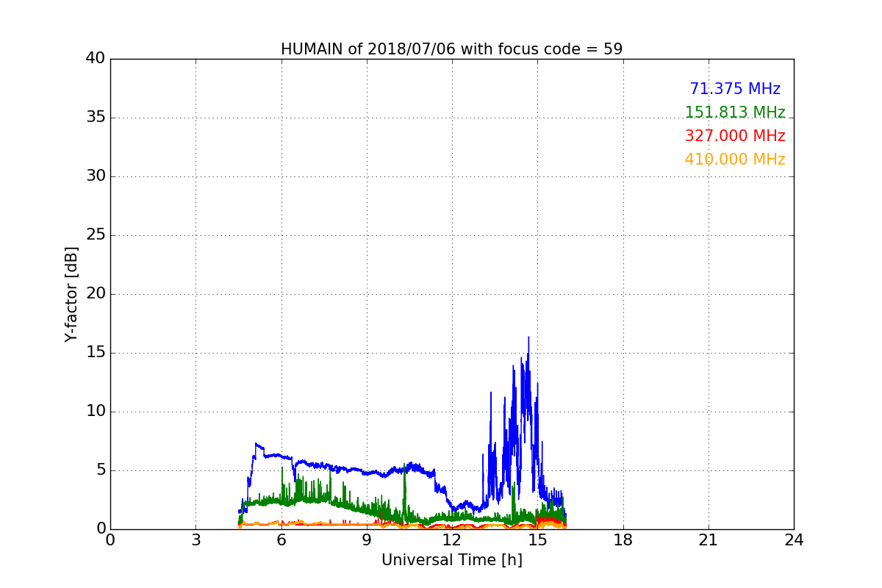Click the 'Y-factor [dB]' axis label
Image resolution: width=882 pixels, height=588 pixels.
pos(71,294)
